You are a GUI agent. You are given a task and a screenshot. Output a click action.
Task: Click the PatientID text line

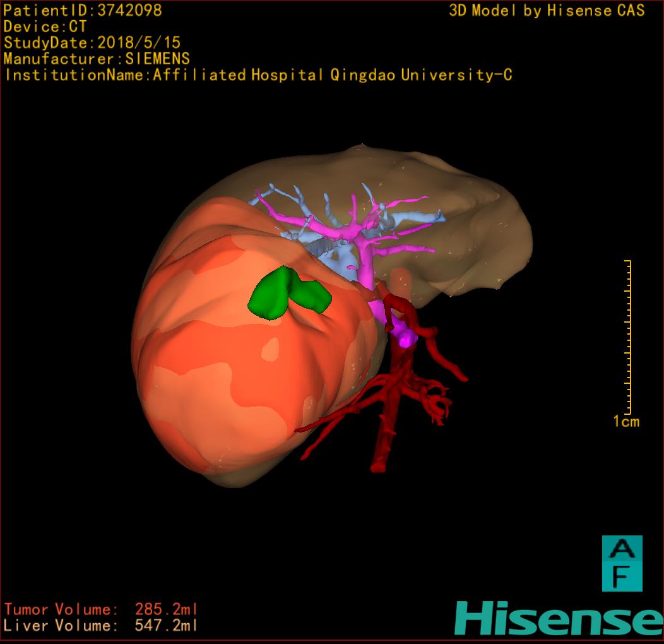83,10
